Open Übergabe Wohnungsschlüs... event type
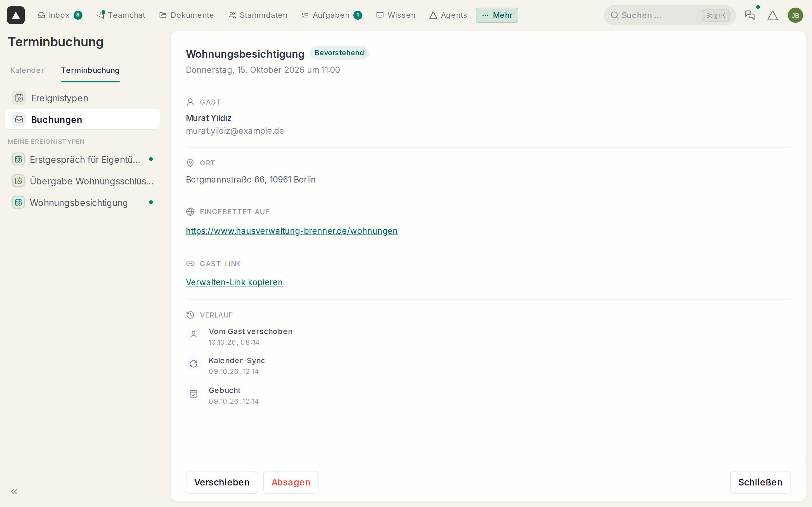The width and height of the screenshot is (812, 507). point(82,181)
